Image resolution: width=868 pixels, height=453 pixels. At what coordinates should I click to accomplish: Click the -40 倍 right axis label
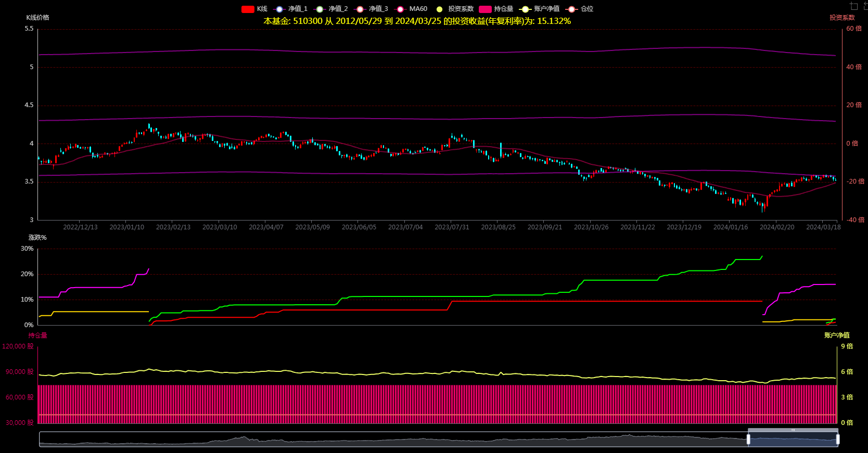(856, 220)
